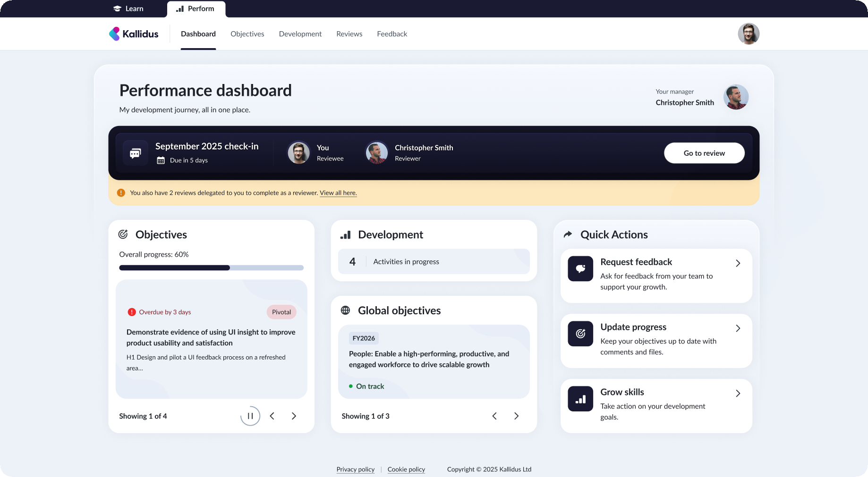Show next objective in Objectives card
The height and width of the screenshot is (477, 868).
click(294, 416)
